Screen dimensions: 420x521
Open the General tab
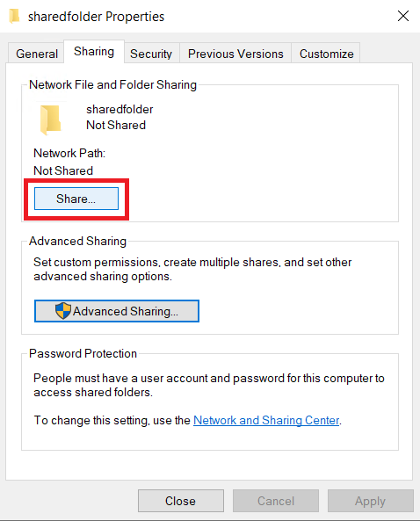pyautogui.click(x=36, y=54)
